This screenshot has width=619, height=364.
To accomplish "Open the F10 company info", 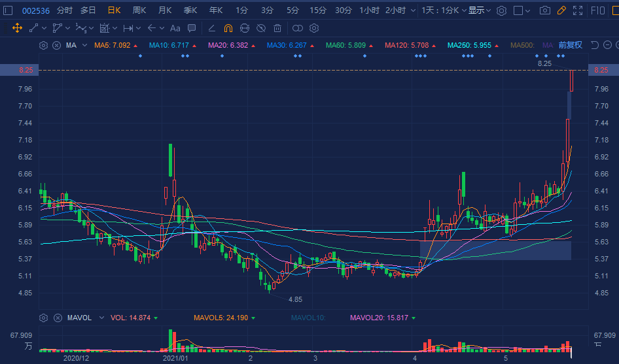I will coord(597,10).
